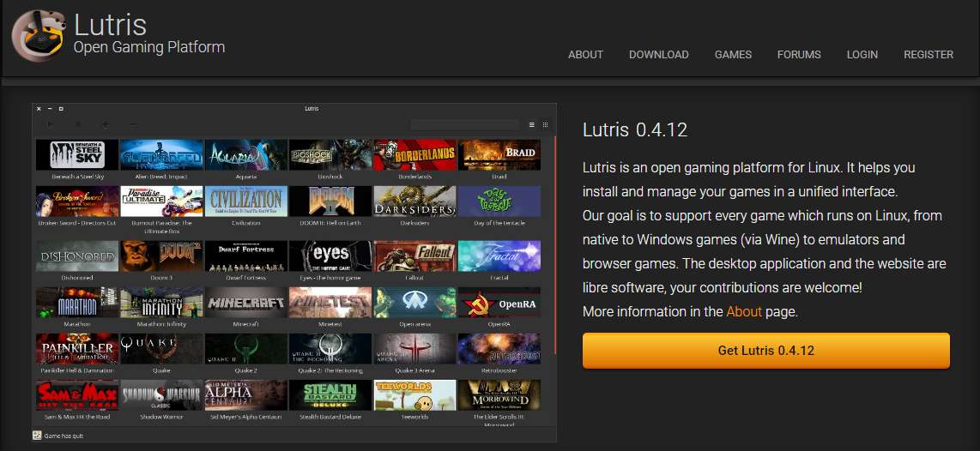
Task: Open the About menu item
Action: [x=585, y=54]
